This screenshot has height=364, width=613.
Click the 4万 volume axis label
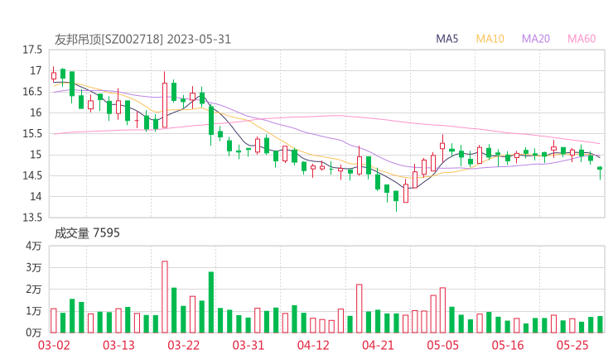point(34,246)
